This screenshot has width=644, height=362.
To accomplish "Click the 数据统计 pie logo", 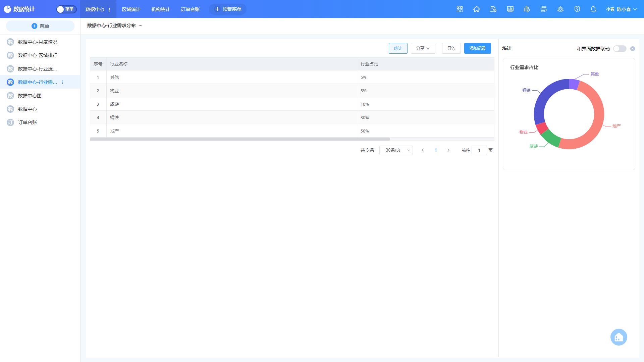I will (7, 9).
